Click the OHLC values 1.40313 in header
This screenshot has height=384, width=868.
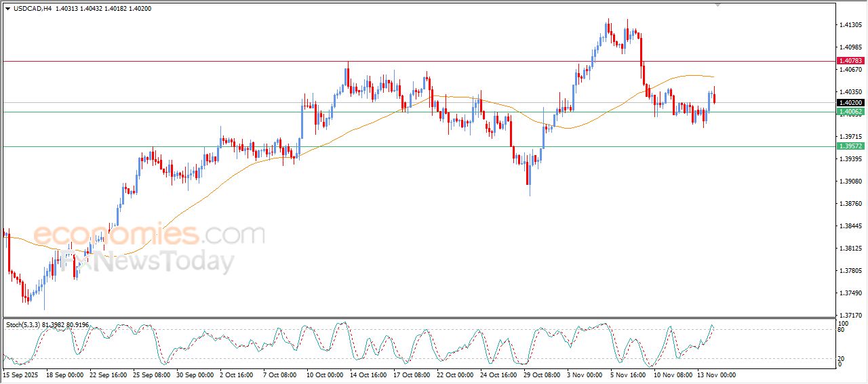click(68, 9)
